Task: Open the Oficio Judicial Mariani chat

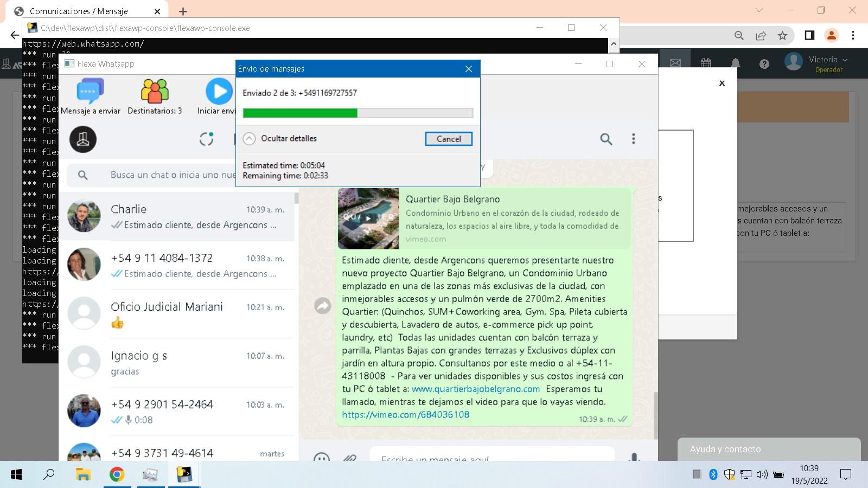Action: tap(177, 314)
